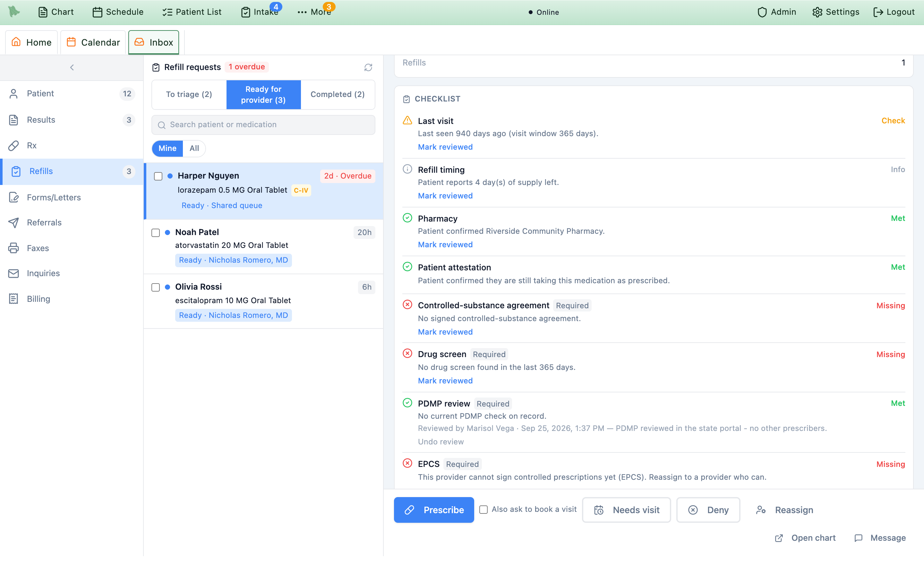Click Undo review under PDMP review

coord(441,442)
